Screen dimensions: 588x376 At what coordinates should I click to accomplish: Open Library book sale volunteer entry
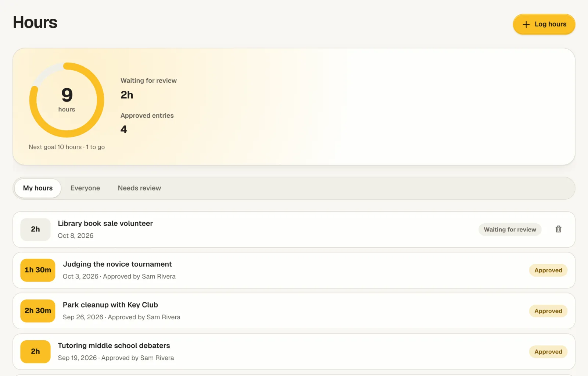pyautogui.click(x=294, y=230)
